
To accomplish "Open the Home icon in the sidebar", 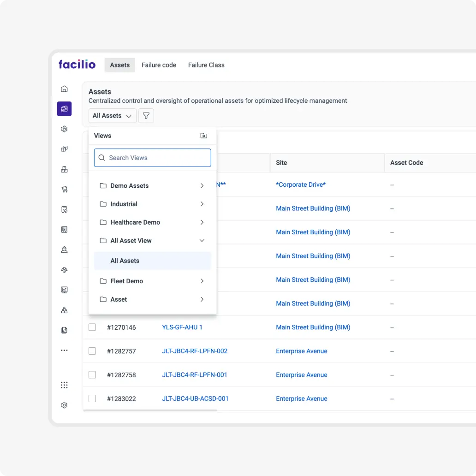I will (x=64, y=89).
